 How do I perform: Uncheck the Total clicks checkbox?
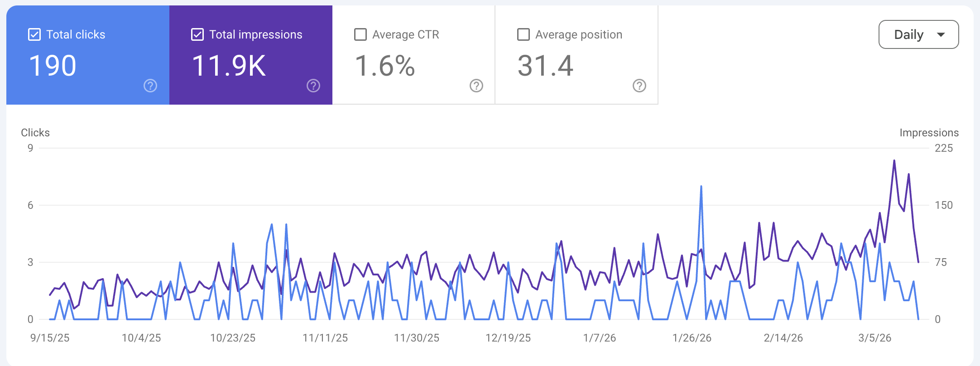click(34, 34)
